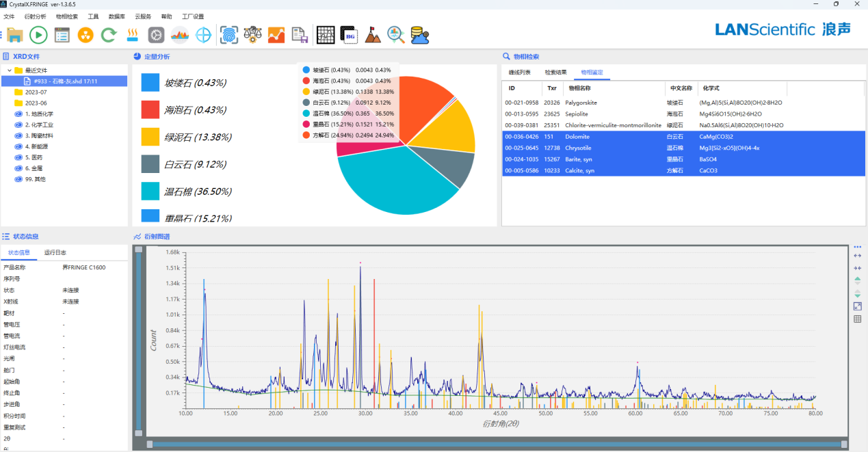This screenshot has width=868, height=452.
Task: Open the cloud database settings icon
Action: click(x=419, y=35)
